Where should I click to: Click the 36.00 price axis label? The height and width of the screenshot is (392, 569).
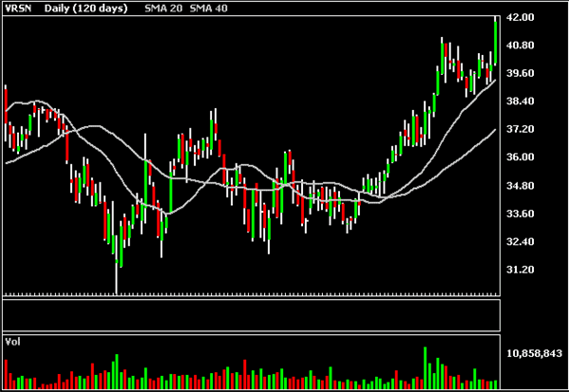pos(521,157)
